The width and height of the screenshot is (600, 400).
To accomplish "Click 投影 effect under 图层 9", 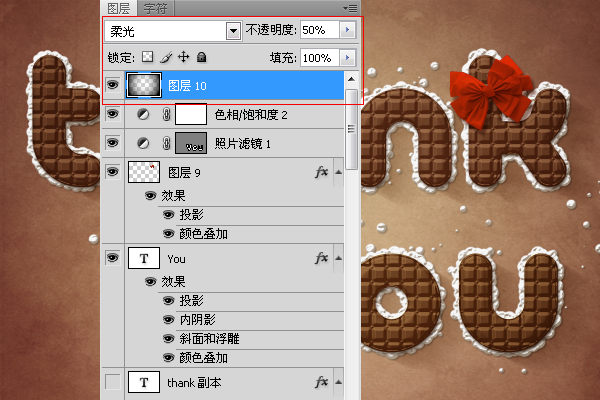I will [191, 214].
